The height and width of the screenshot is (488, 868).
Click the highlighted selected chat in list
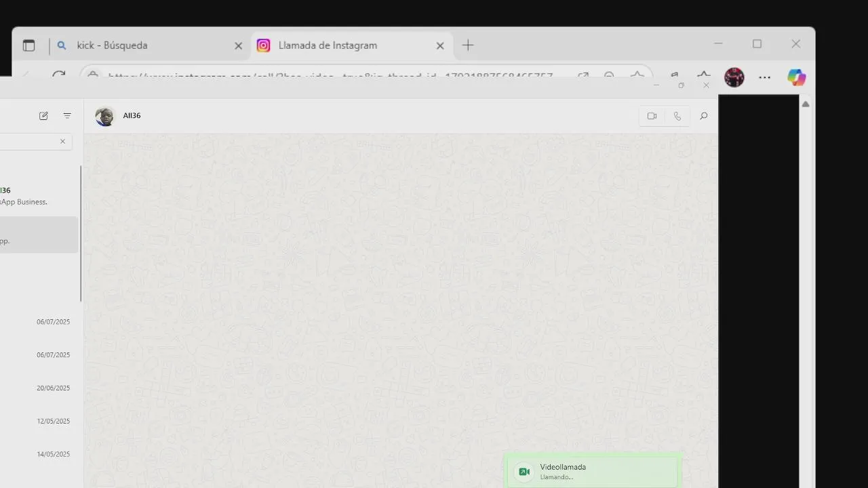[x=39, y=235]
